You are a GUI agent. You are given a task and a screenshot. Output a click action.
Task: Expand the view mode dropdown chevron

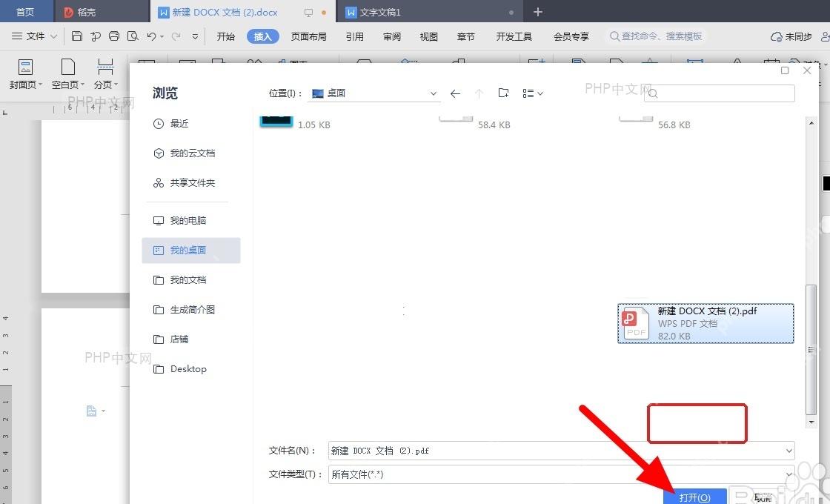540,93
